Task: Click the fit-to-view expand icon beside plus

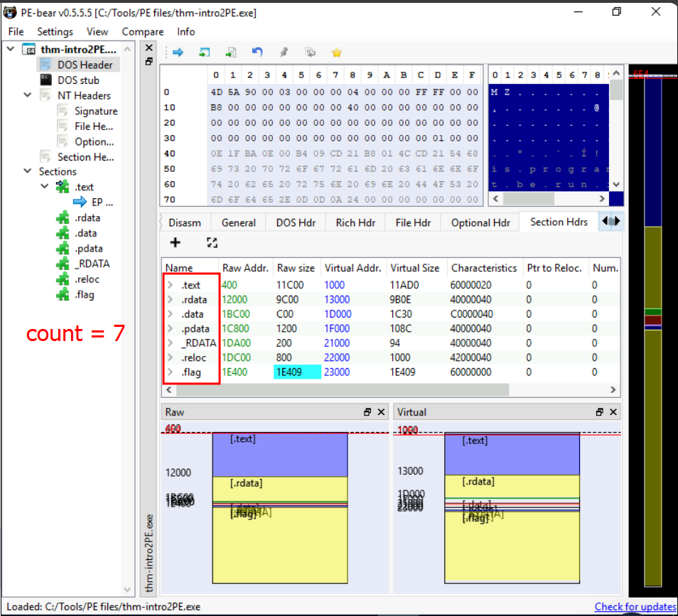Action: 212,242
